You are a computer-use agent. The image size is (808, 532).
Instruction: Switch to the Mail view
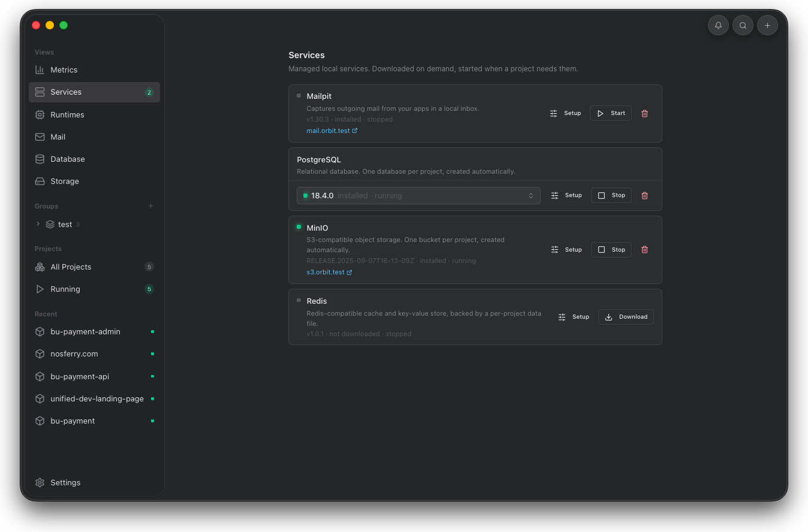tap(94, 137)
